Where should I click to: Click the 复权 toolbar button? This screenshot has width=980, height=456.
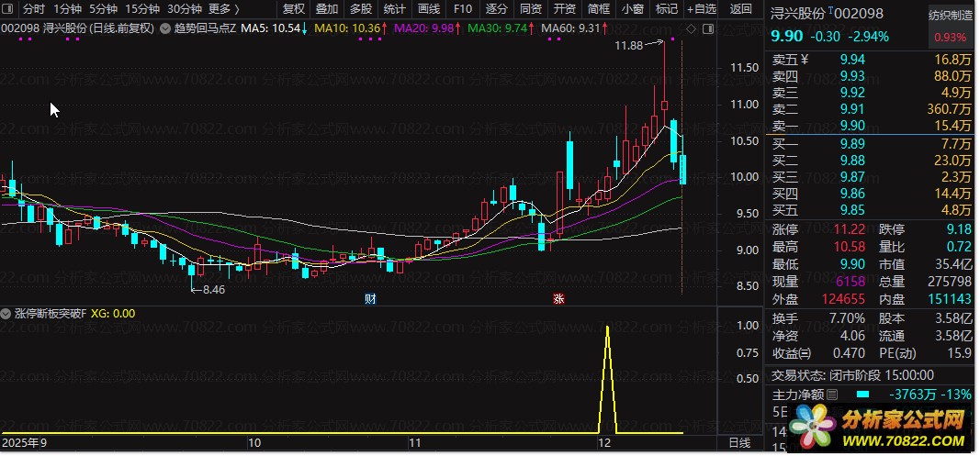point(293,9)
